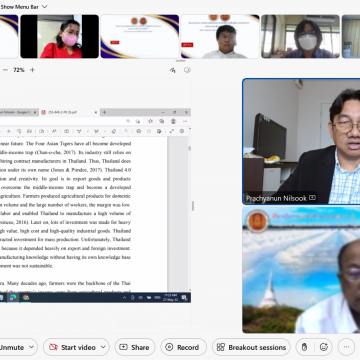Open video options arrow beside Start video
Viewport: 360px width, 360px height.
point(103,347)
